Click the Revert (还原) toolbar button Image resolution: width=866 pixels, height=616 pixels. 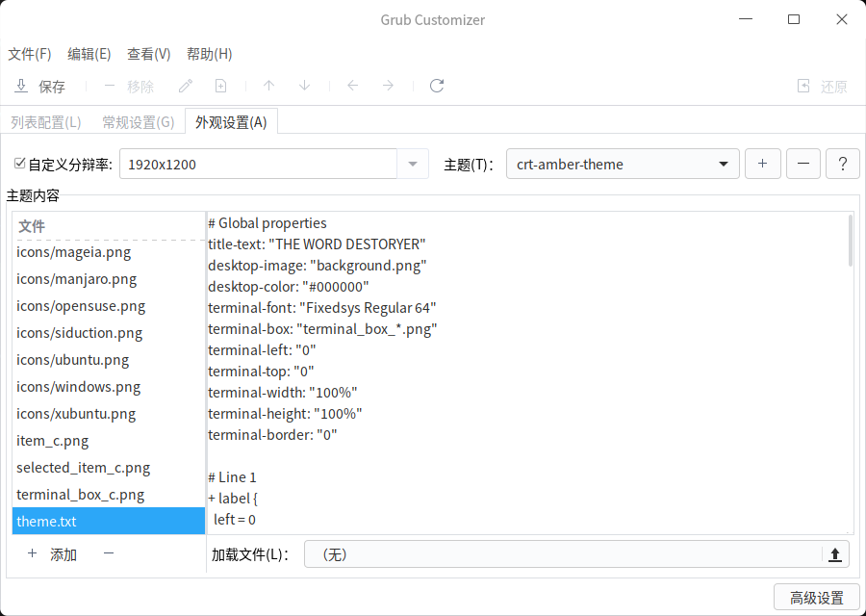[822, 87]
